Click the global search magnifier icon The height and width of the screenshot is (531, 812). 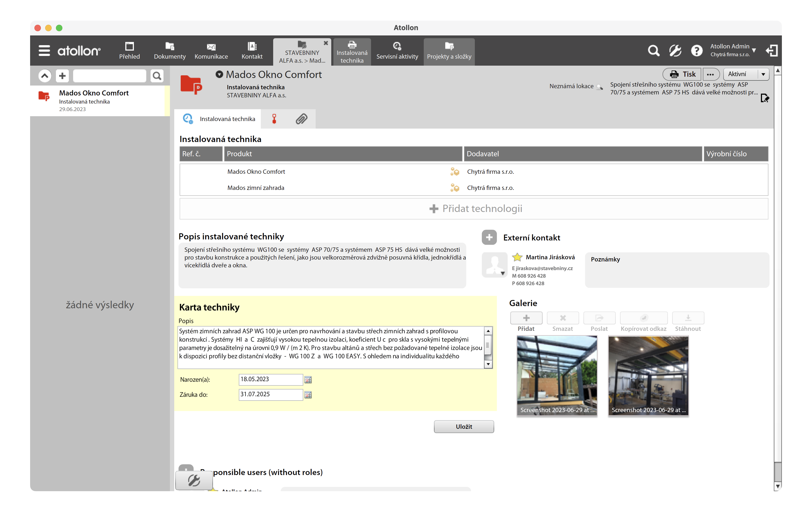(653, 51)
